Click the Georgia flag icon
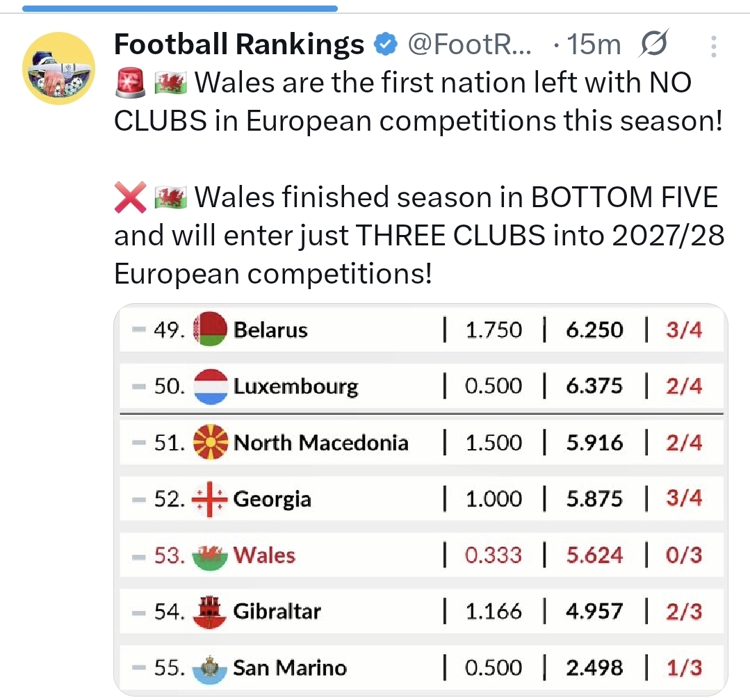Image resolution: width=750 pixels, height=700 pixels. click(211, 499)
